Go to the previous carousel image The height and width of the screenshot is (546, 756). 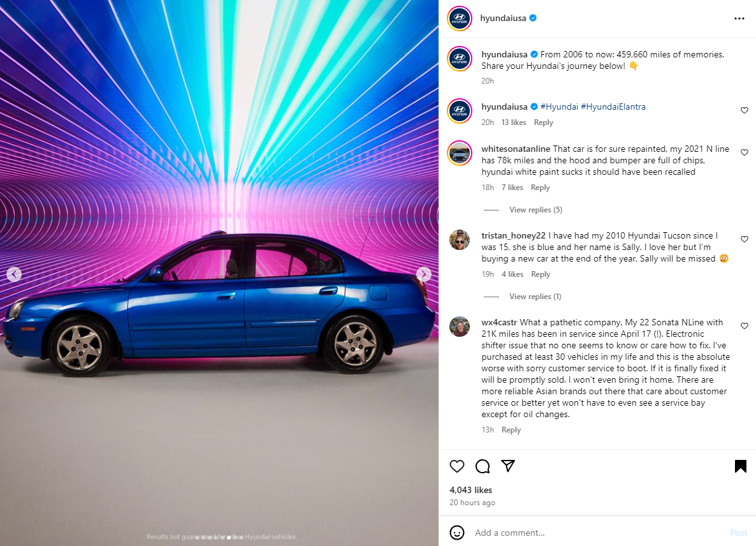click(14, 274)
